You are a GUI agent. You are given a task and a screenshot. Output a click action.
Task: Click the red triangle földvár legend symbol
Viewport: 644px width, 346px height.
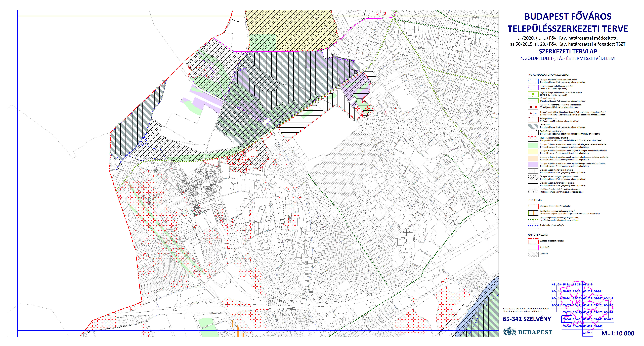[x=531, y=113]
